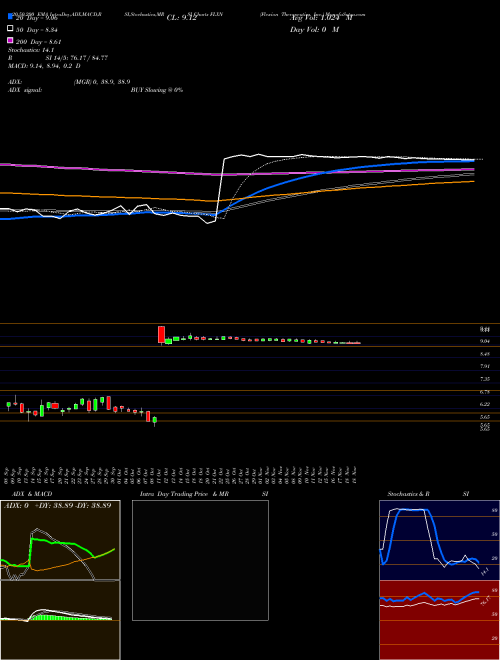Image resolution: width=500 pixels, height=660 pixels.
Task: Select the '50 Day - 8.84' legend text
Action: 36,30
